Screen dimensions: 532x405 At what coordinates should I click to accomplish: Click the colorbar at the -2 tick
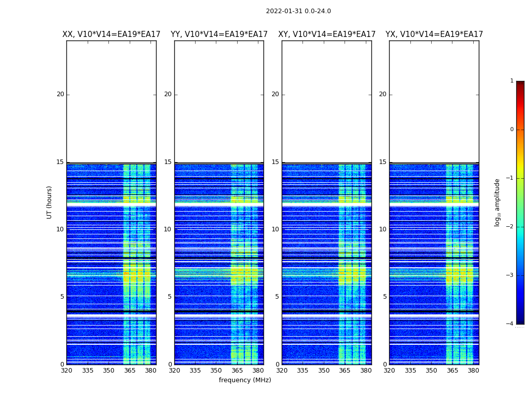point(520,227)
